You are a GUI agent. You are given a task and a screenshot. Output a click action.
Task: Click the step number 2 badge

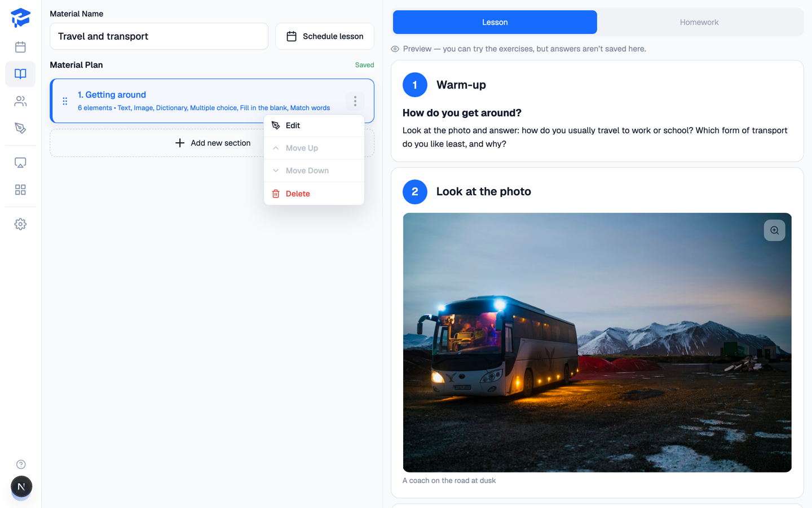click(415, 191)
